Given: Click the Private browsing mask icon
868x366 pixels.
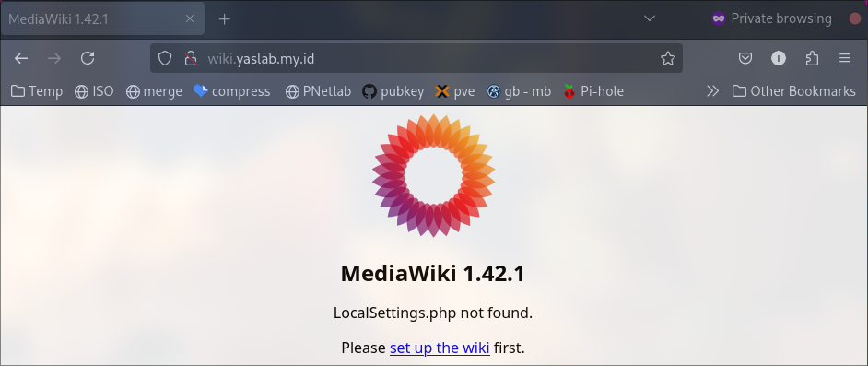Looking at the screenshot, I should pos(719,18).
